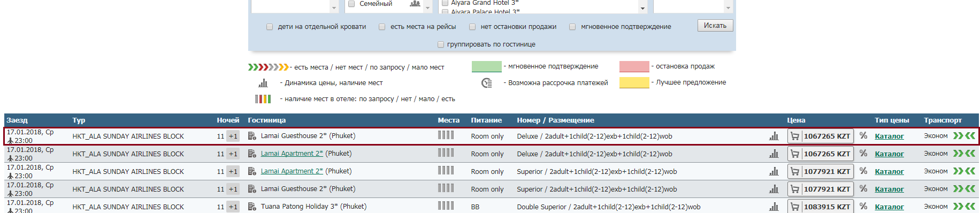Open dropdown arrow next to Семейный
980x213 pixels.
(x=427, y=8)
